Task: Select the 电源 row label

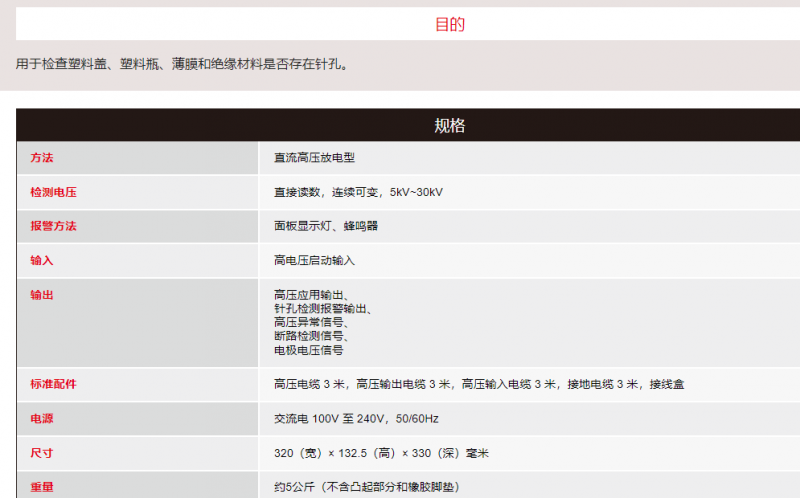Action: pos(42,418)
